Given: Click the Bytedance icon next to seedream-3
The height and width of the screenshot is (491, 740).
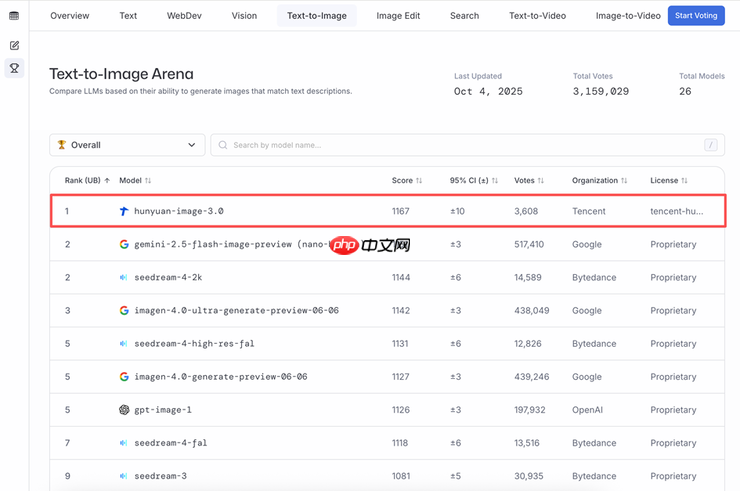Looking at the screenshot, I should coord(124,476).
